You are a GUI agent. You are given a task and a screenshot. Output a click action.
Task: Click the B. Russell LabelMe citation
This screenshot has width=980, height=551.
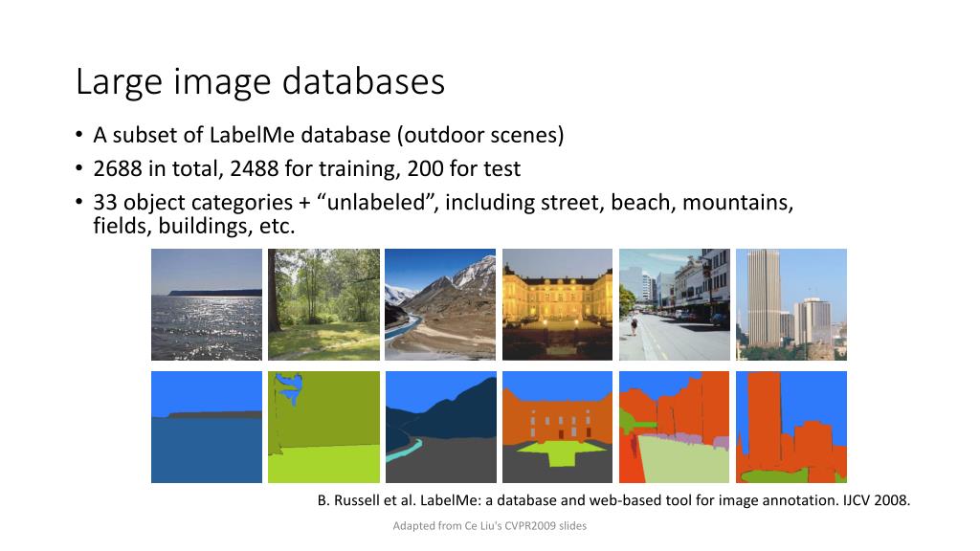613,500
